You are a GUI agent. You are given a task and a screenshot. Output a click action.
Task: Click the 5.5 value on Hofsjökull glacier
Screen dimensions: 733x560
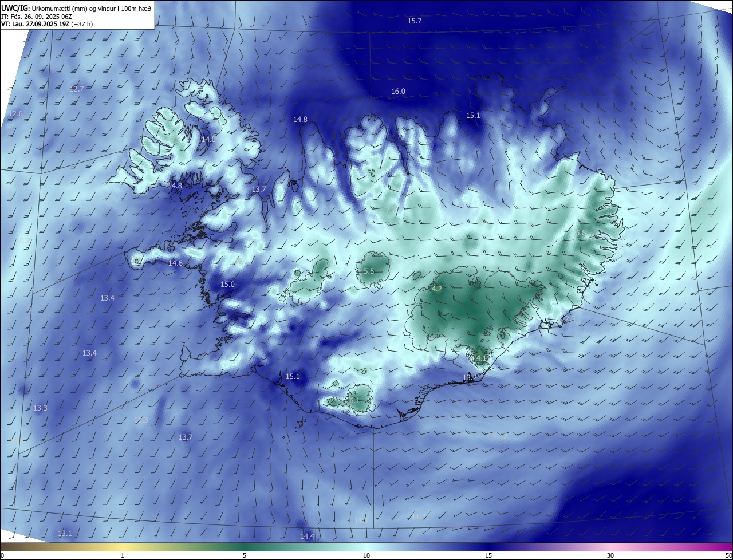pyautogui.click(x=369, y=271)
